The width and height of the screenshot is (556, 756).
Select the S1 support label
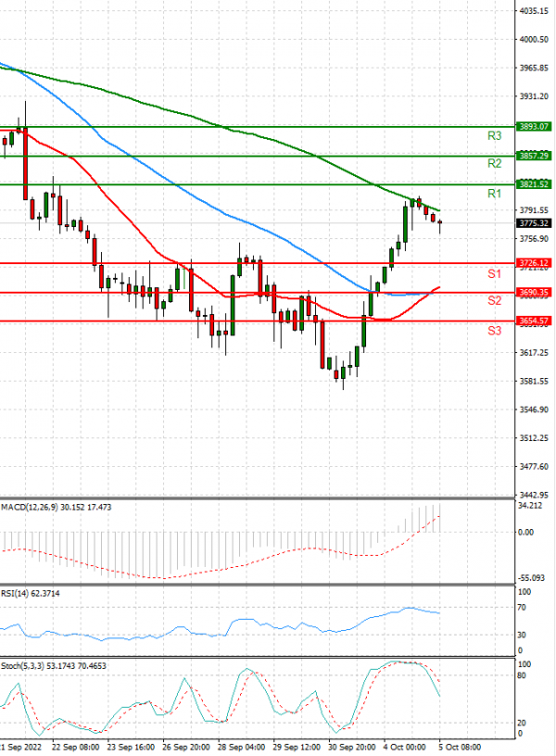[494, 274]
